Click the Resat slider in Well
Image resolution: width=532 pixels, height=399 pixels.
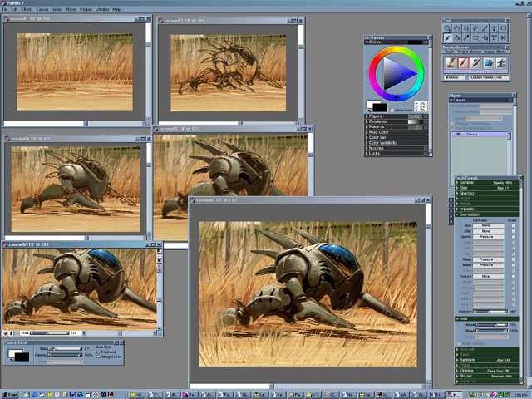click(x=491, y=325)
